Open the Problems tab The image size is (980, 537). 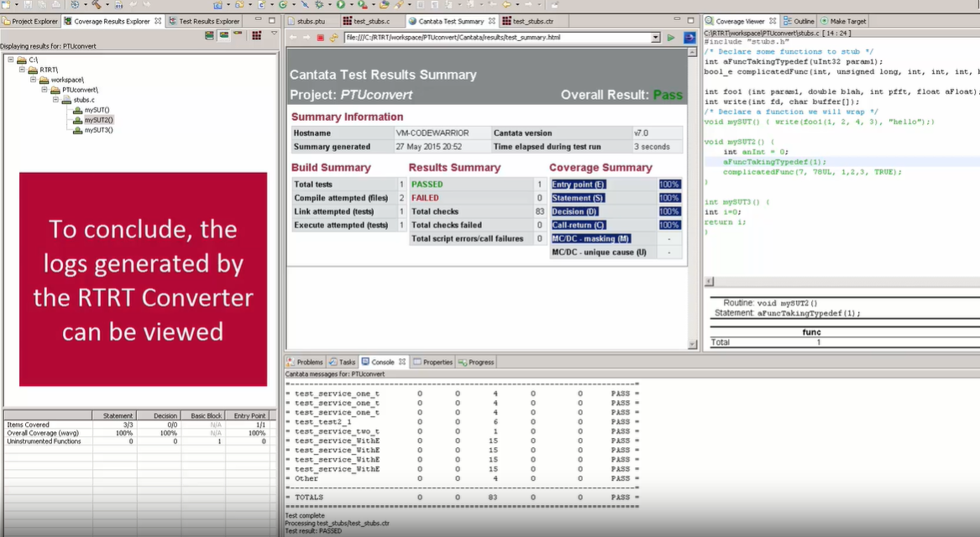304,362
